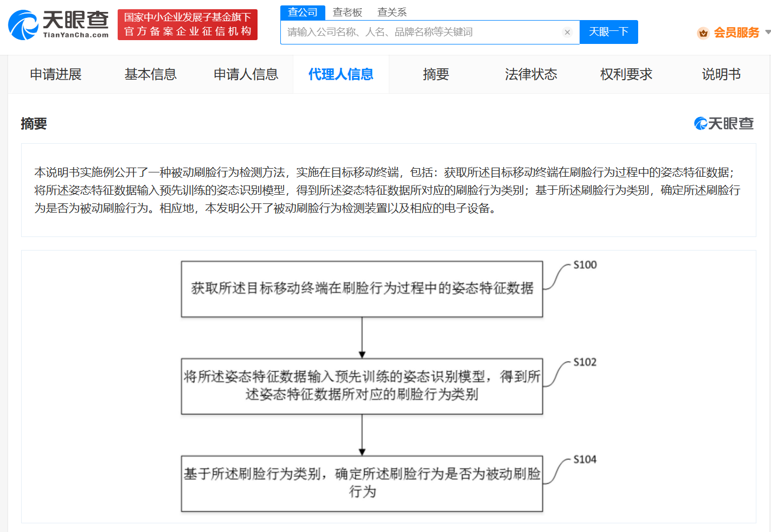This screenshot has width=771, height=532.
Task: Expand the 会员服务 dropdown arrow
Action: click(x=768, y=32)
